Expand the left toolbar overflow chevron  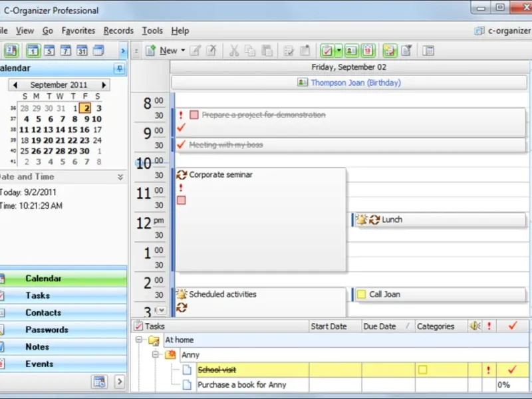pyautogui.click(x=123, y=51)
